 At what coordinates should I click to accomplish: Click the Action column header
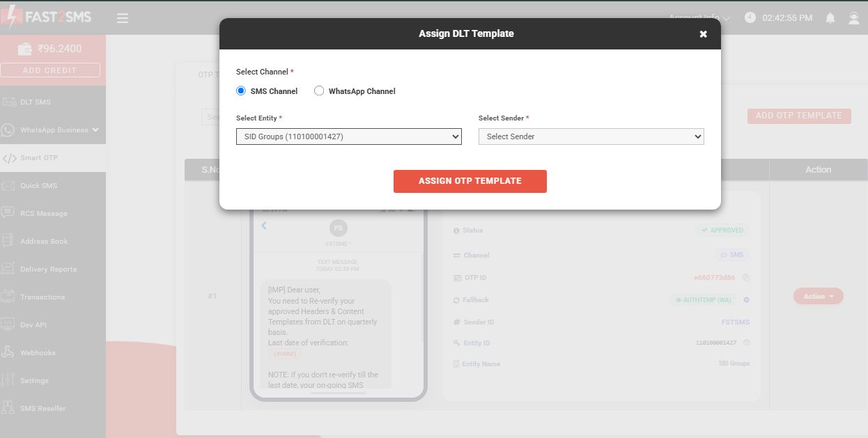click(x=818, y=169)
